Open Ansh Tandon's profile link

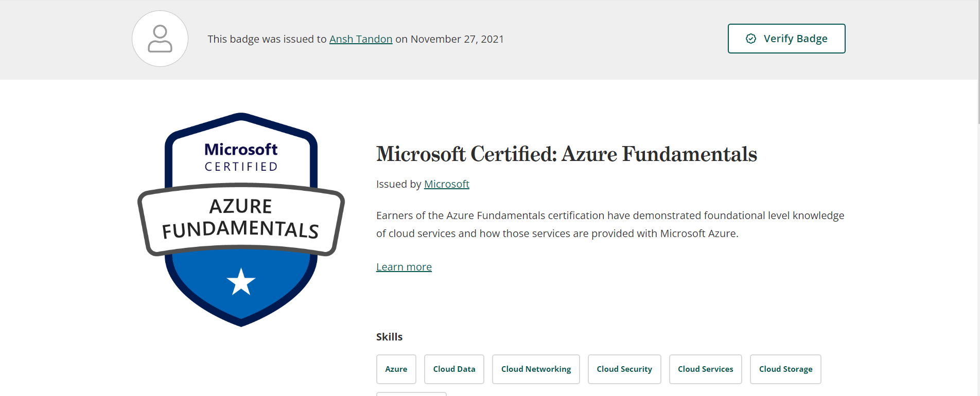click(360, 39)
